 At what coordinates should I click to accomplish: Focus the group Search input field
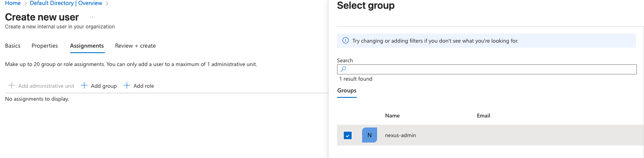pyautogui.click(x=487, y=69)
